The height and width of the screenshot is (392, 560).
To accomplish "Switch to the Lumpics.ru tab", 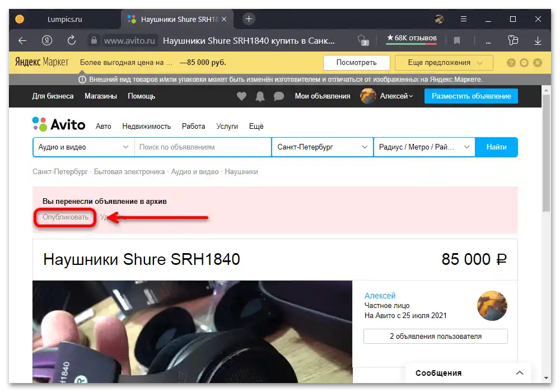I will (x=64, y=19).
